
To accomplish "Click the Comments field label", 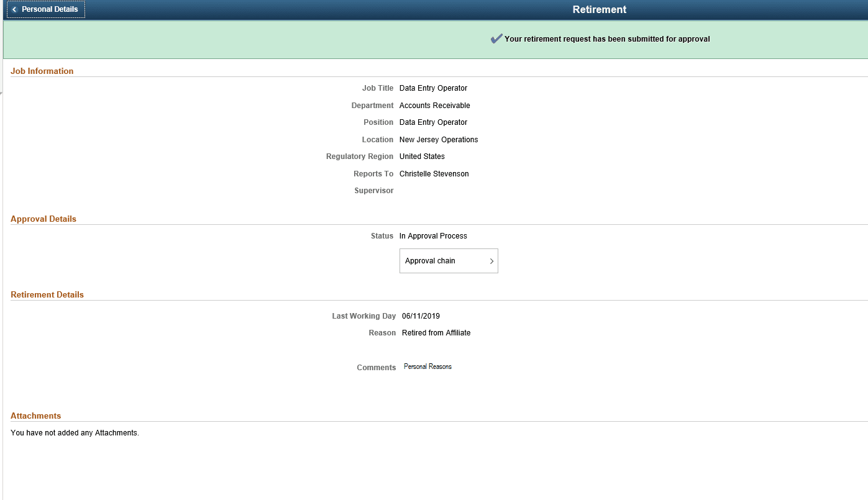I will [x=377, y=368].
